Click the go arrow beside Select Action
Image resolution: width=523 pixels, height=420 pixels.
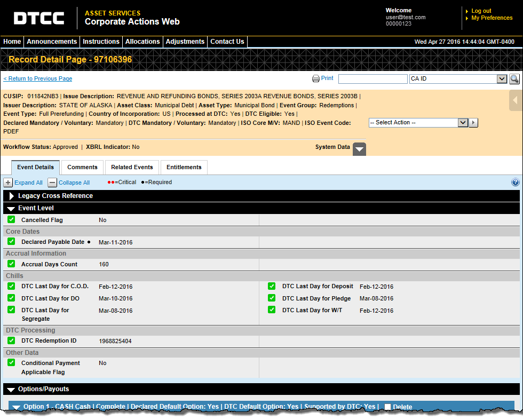(x=473, y=123)
